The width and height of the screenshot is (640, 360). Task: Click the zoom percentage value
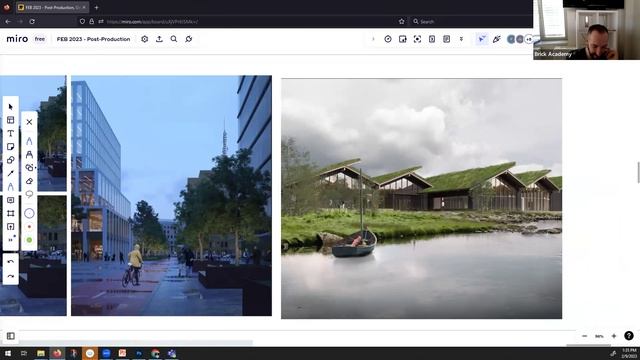point(599,336)
